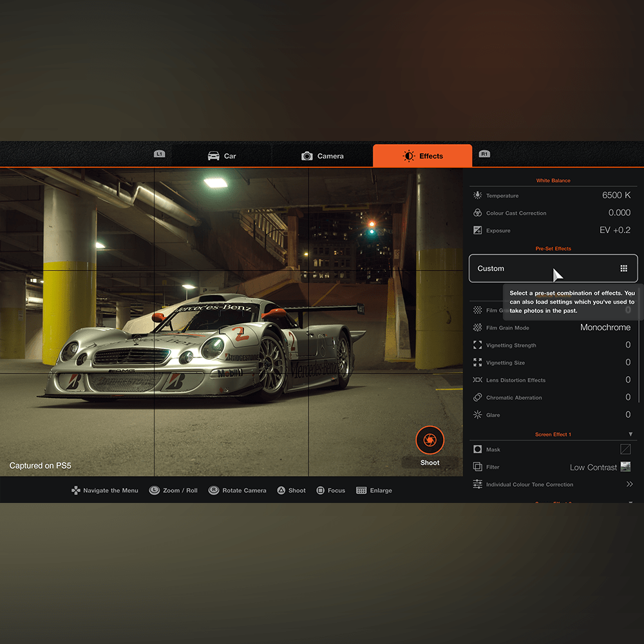Image resolution: width=644 pixels, height=644 pixels.
Task: Click the Vignetting Strength icon
Action: pos(477,345)
